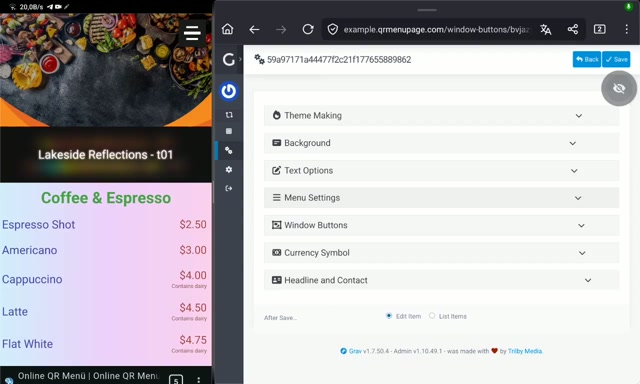Tap the Americano menu item
Viewport: 640px width, 384px height.
[x=29, y=250]
